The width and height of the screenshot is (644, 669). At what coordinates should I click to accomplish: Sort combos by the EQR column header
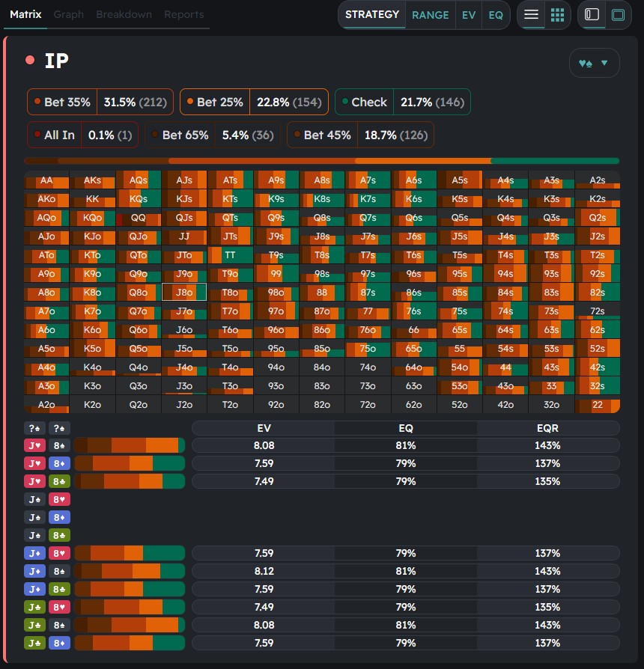tap(547, 428)
